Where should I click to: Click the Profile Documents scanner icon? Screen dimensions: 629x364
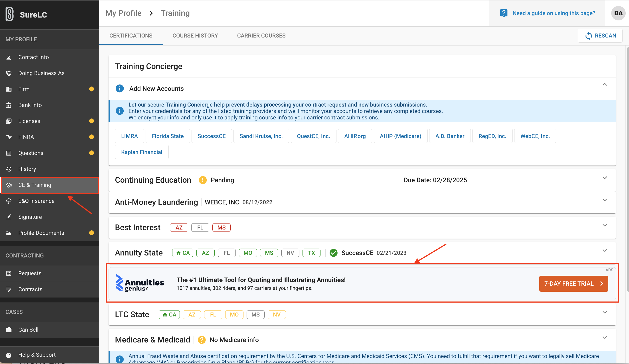[9, 233]
